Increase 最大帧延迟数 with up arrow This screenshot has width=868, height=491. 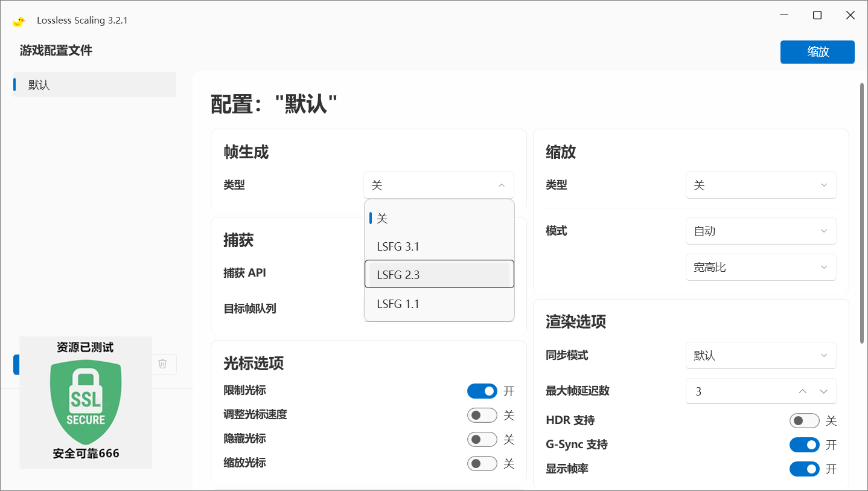click(802, 391)
